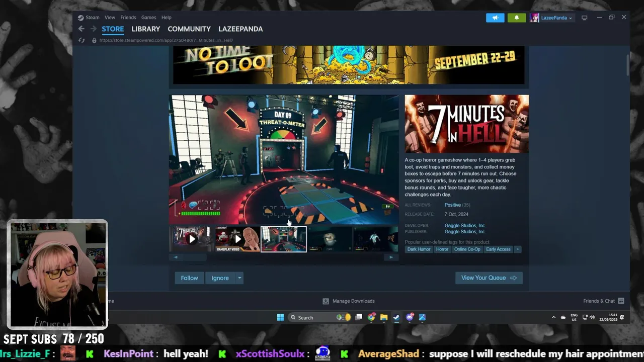This screenshot has width=644, height=362.
Task: Click the Manage Downloads label
Action: pos(354,301)
